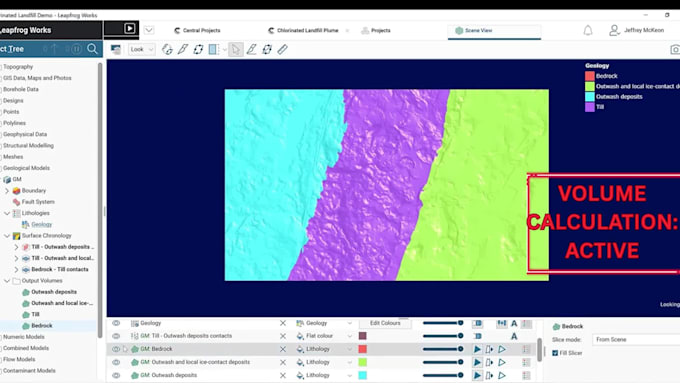Open the Numeric Models folder
Screen dimensions: 680x383
pos(23,337)
